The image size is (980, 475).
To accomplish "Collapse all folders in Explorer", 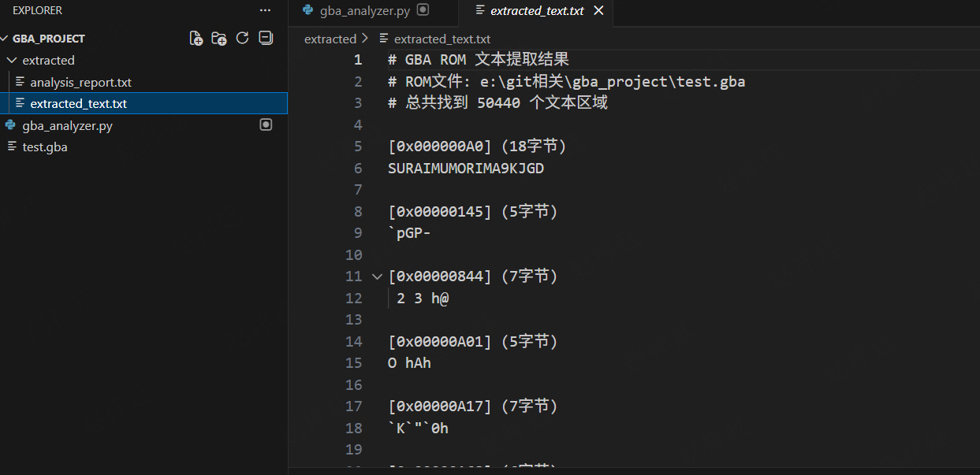I will tap(266, 38).
